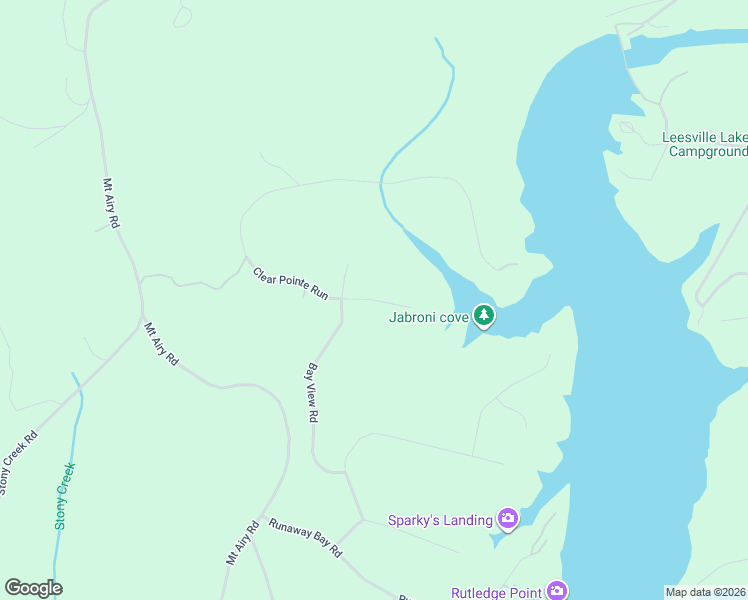Click the lower Mt Airy Rd label
This screenshot has width=748, height=600.
click(242, 543)
